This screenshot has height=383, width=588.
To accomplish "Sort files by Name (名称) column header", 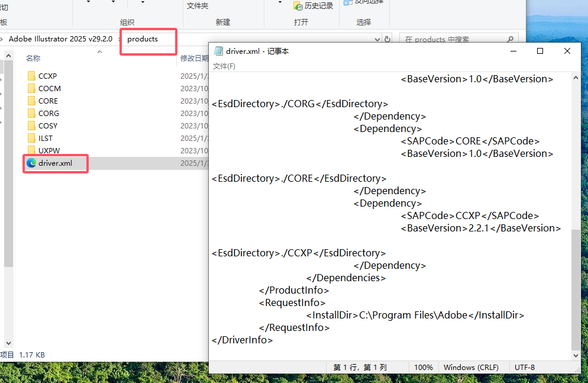I will [x=33, y=58].
